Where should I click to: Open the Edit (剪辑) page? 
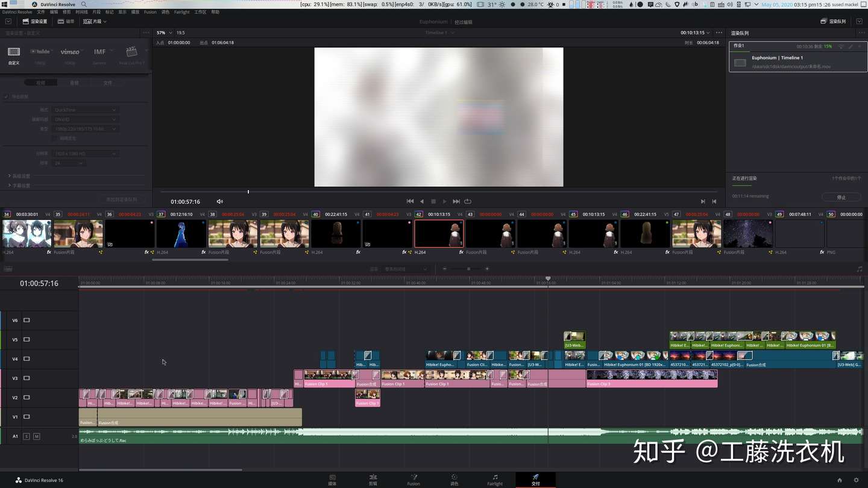[x=373, y=480]
